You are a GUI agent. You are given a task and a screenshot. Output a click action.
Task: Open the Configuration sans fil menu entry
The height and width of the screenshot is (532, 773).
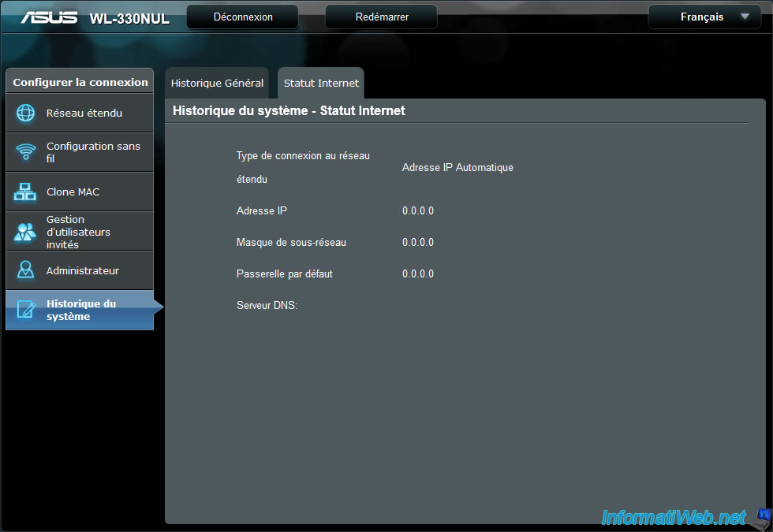pyautogui.click(x=93, y=152)
